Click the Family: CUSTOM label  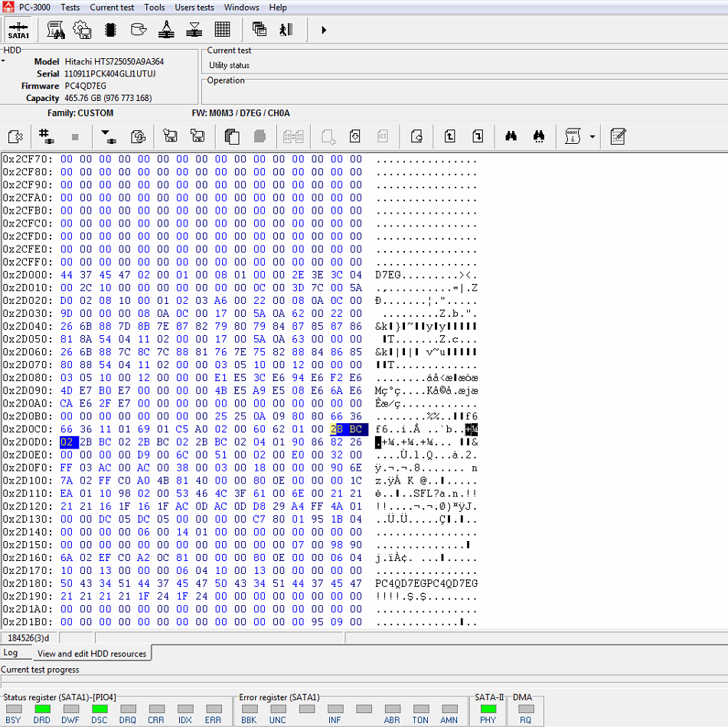coord(80,112)
